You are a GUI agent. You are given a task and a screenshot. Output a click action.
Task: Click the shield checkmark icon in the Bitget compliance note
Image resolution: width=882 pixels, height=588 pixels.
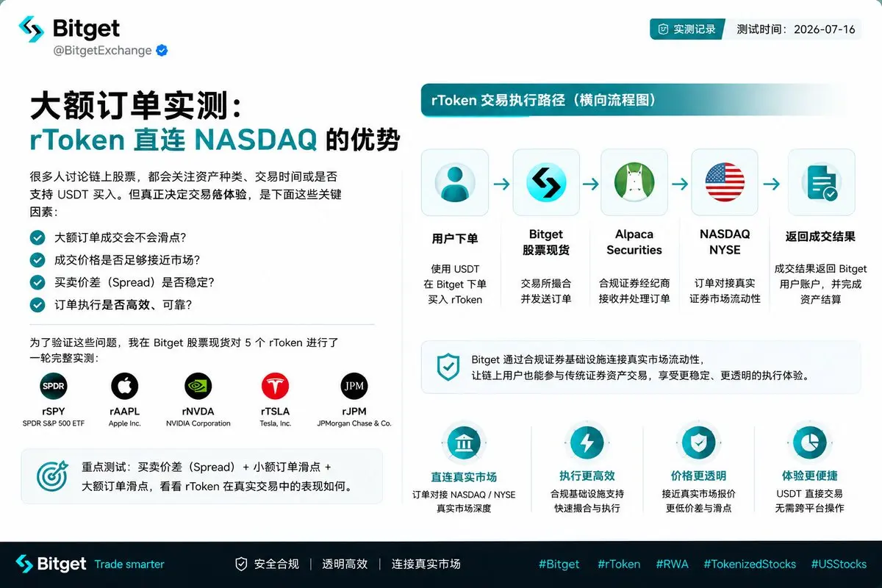click(x=448, y=367)
